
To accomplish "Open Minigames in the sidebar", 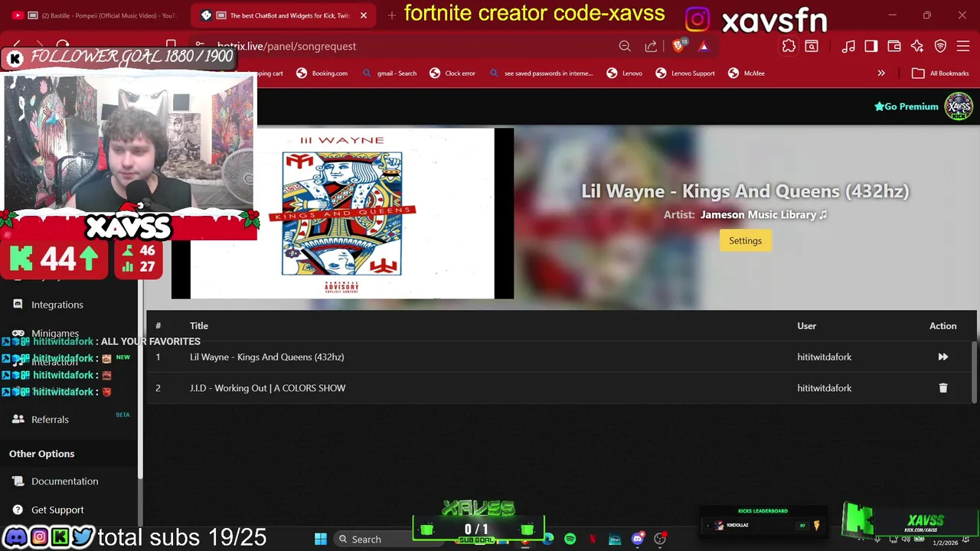I will pyautogui.click(x=55, y=334).
